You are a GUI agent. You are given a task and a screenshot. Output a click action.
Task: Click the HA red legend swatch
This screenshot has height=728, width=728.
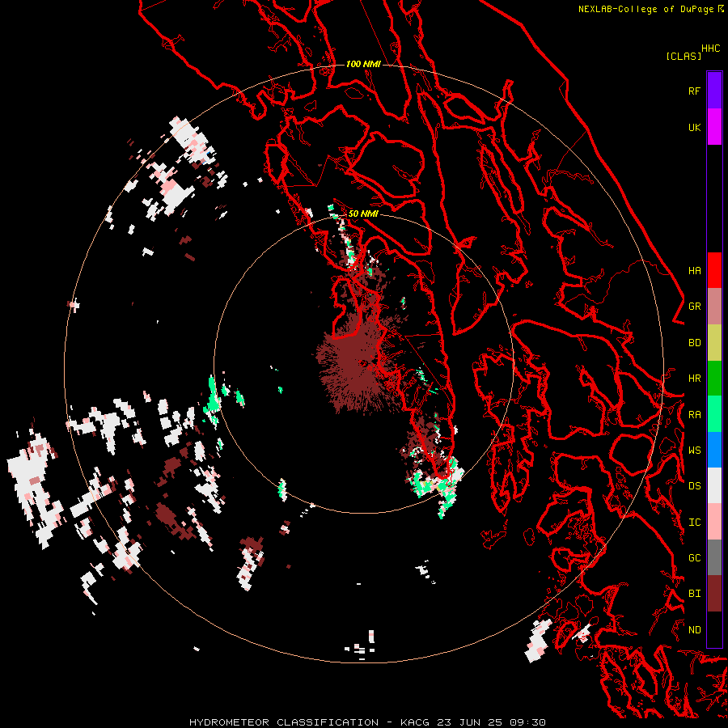point(714,270)
